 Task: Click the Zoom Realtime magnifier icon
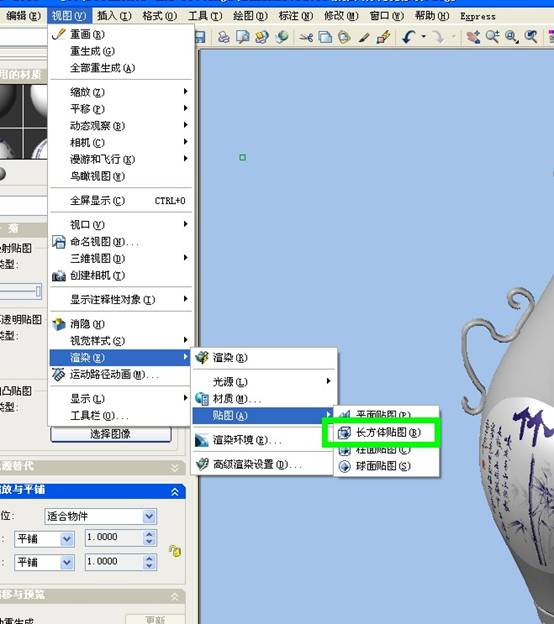click(492, 37)
